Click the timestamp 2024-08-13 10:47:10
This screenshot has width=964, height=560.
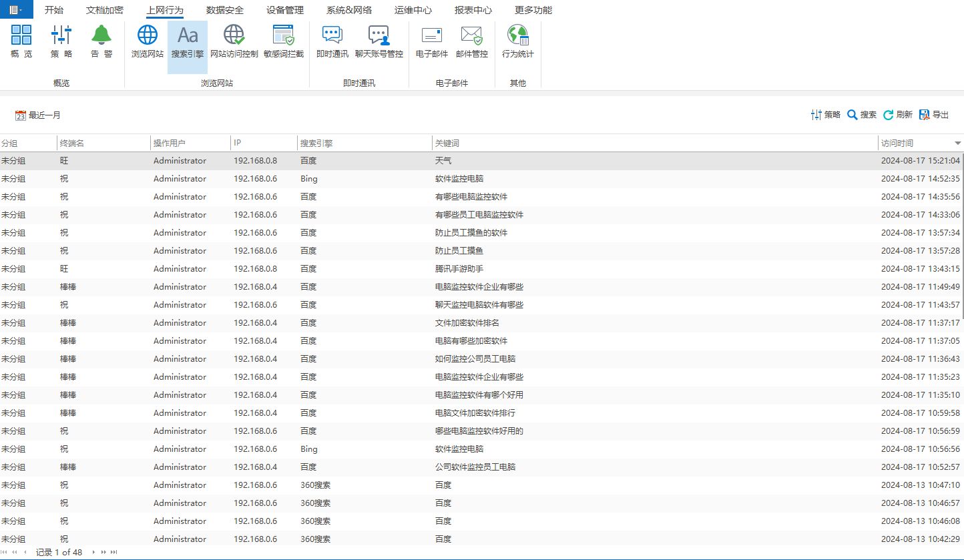[921, 485]
